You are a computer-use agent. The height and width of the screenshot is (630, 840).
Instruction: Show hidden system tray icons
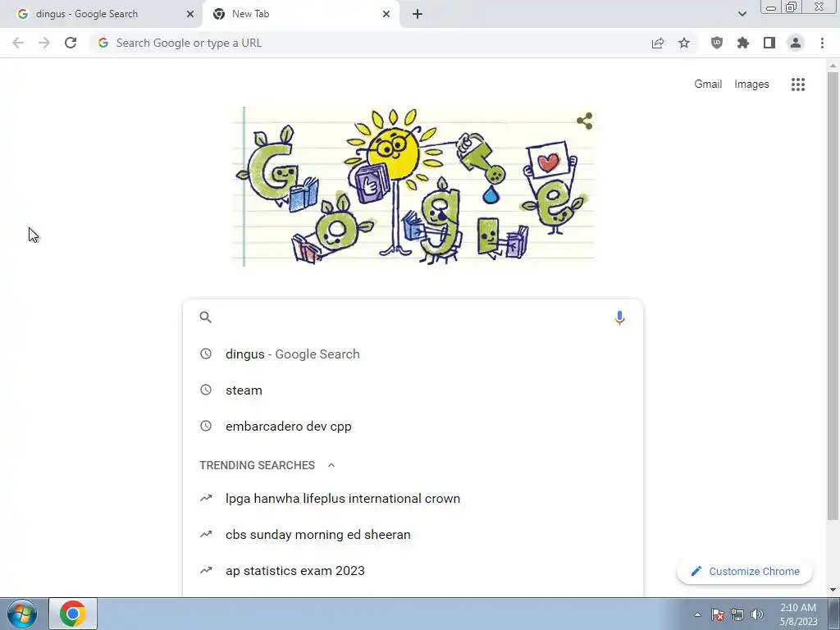point(697,614)
